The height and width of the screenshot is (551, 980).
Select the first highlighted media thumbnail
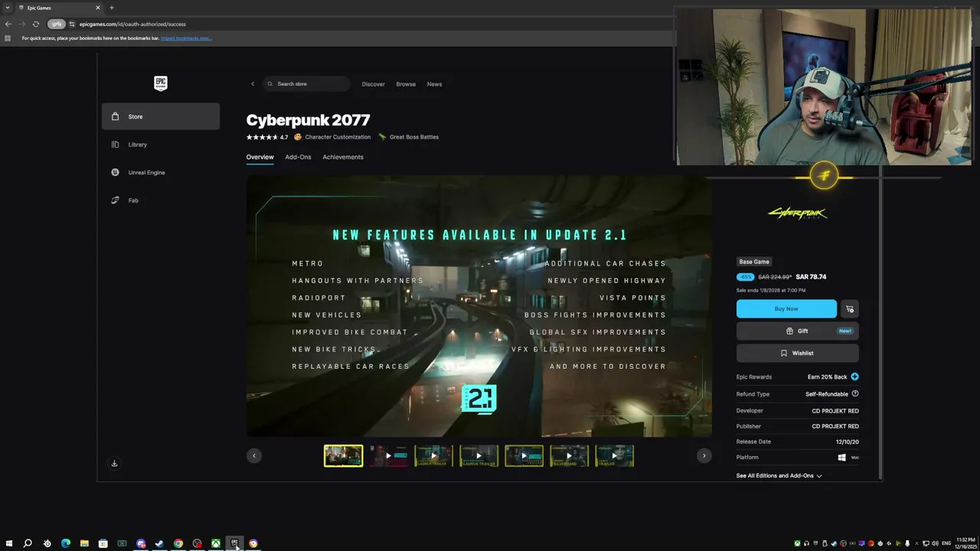[x=343, y=456]
